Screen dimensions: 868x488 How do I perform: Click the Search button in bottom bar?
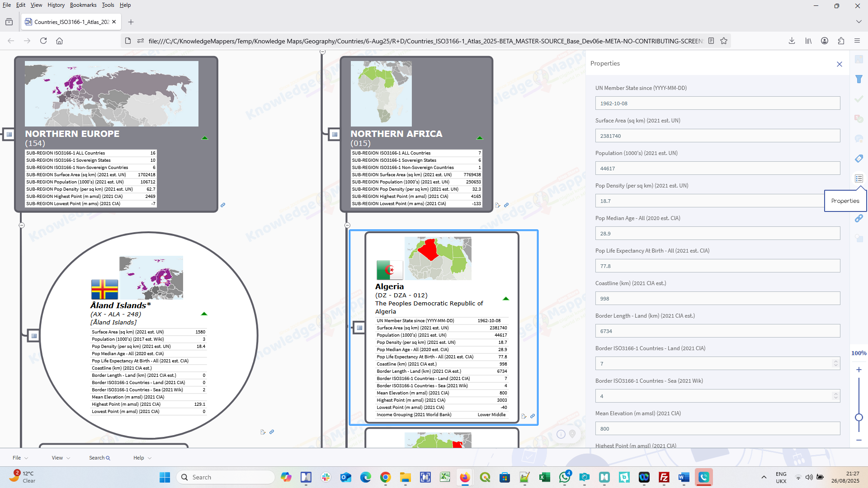[99, 458]
